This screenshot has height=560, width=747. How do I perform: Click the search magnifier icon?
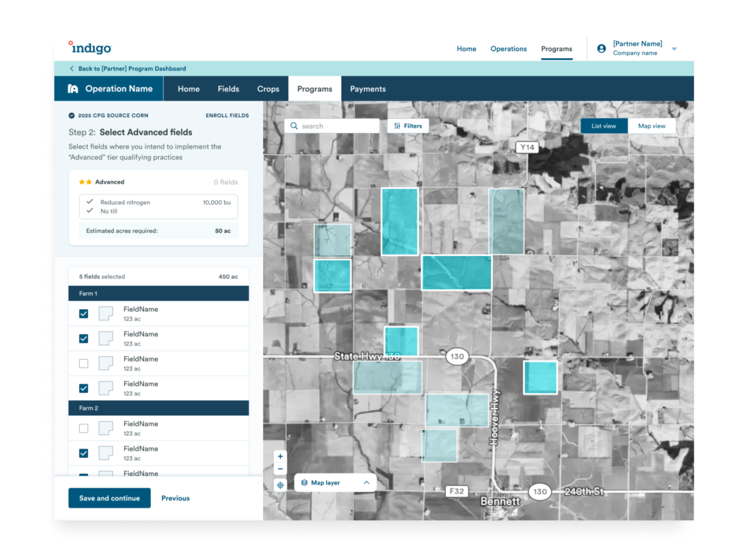[294, 126]
